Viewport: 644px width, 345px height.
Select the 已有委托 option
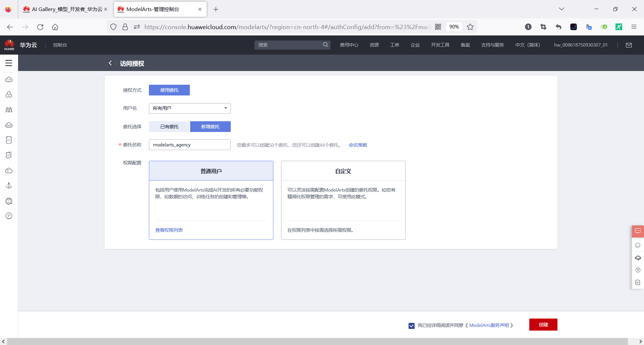pyautogui.click(x=169, y=127)
